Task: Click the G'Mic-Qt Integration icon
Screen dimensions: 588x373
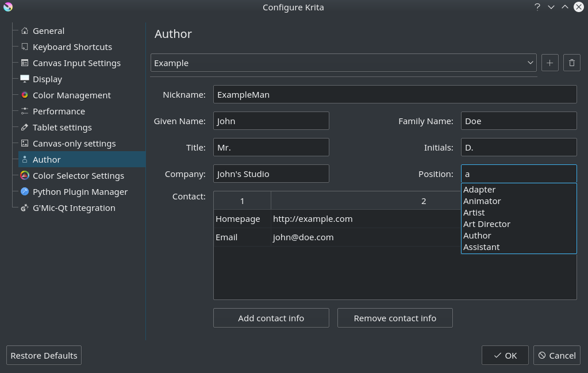Action: [25, 207]
